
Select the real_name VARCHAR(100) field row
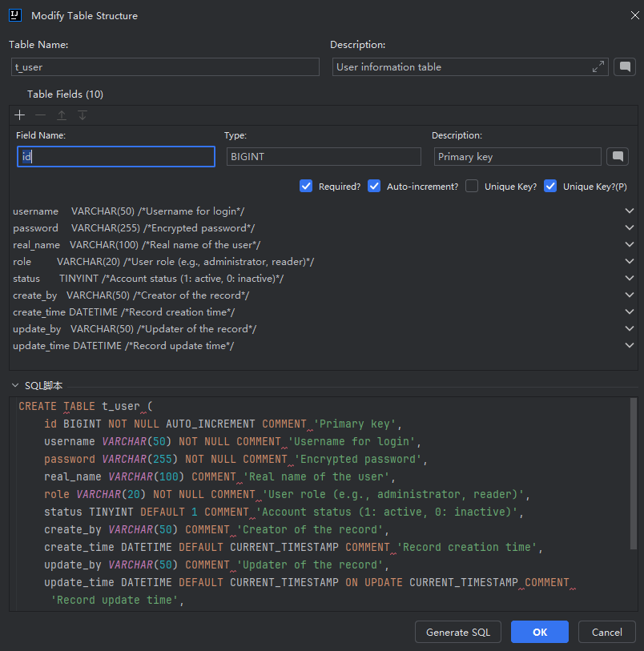pos(136,245)
